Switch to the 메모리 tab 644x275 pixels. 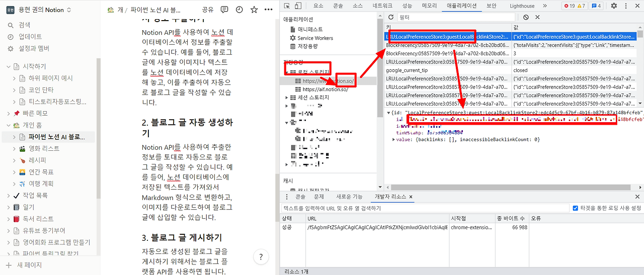coord(429,6)
